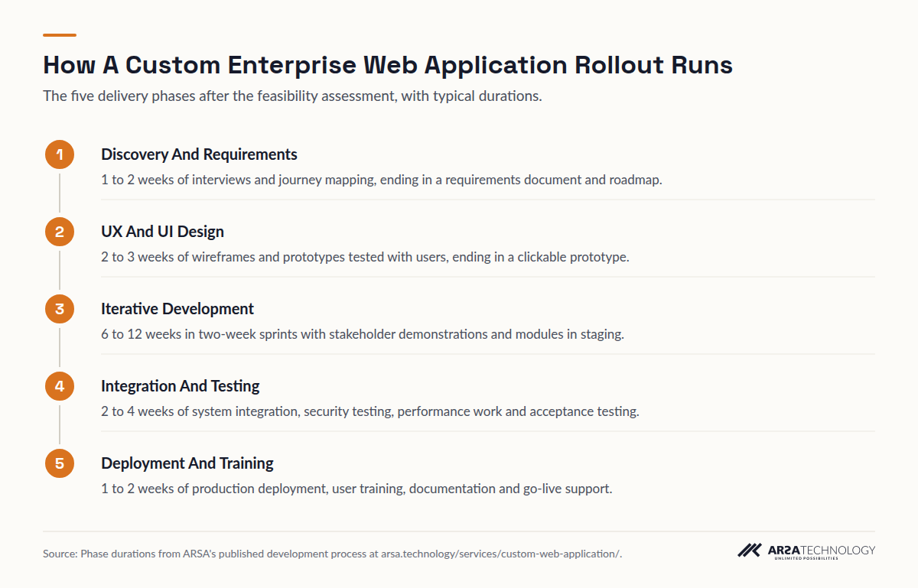Click the '6 to 12 weeks in two-week sprints' description
Viewport: 918px width, 588px height.
click(x=363, y=334)
